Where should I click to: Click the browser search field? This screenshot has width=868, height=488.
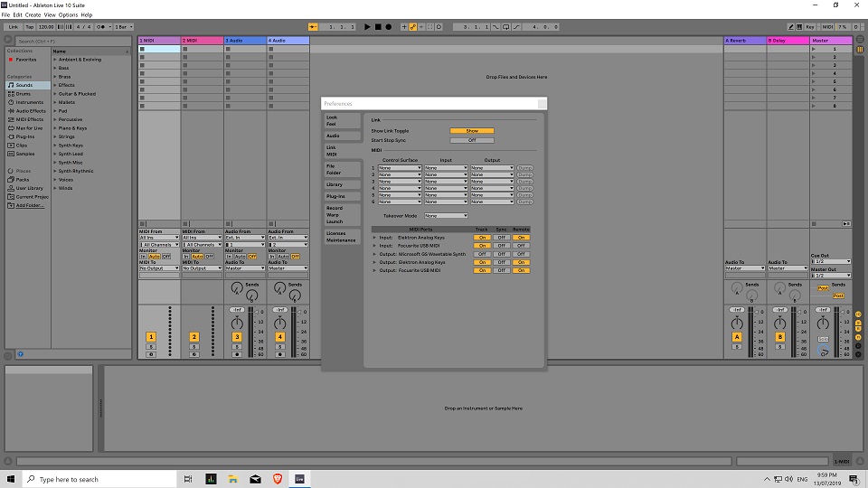(72, 41)
